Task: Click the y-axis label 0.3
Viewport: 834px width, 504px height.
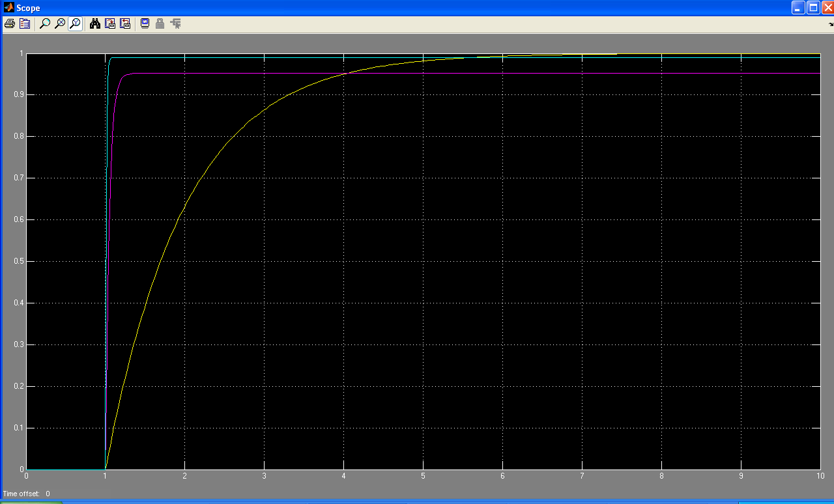Action: [18, 345]
